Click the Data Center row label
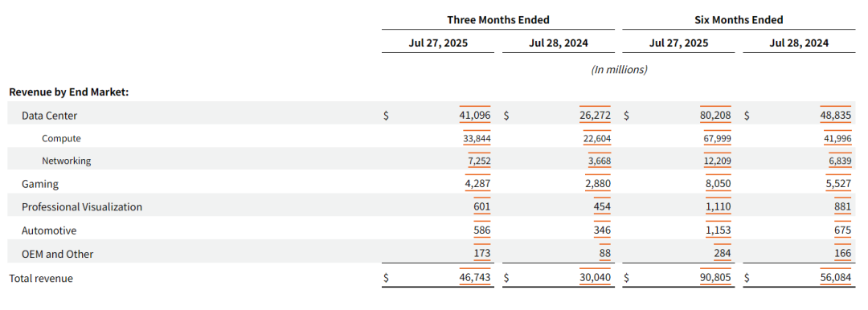Image resolution: width=868 pixels, height=310 pixels. click(x=49, y=116)
